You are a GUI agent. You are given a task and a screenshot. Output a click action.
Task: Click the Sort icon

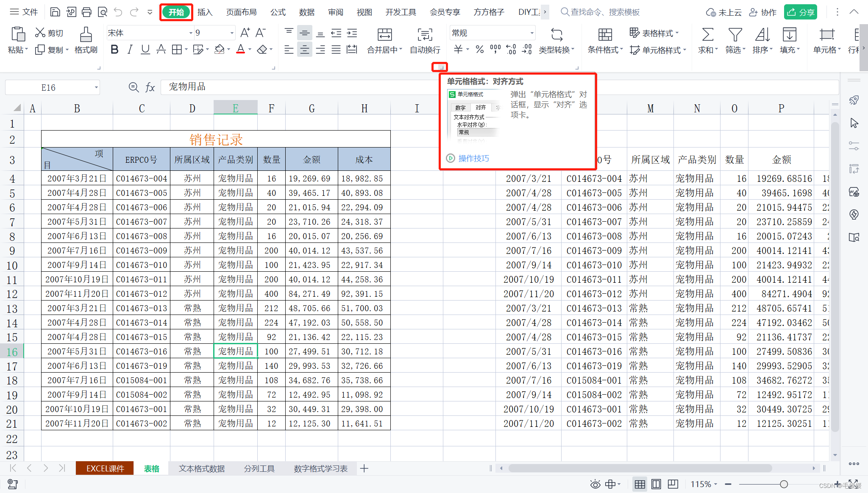(762, 35)
